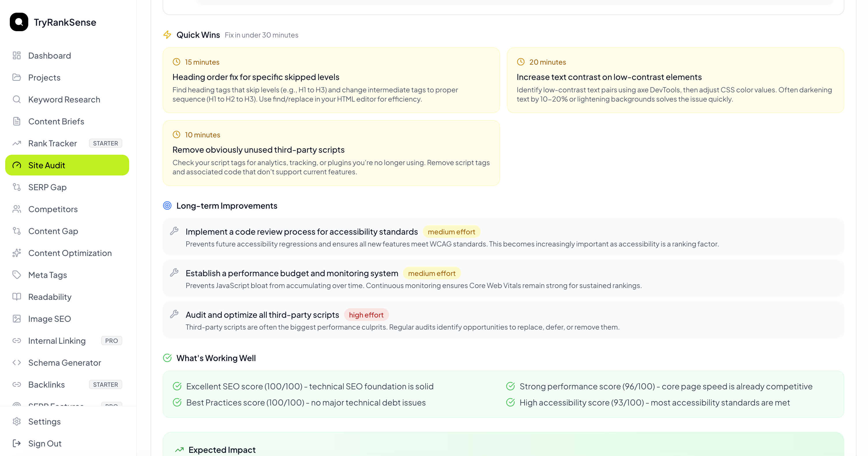Navigate to the Projects section
The image size is (868, 456).
pos(44,77)
